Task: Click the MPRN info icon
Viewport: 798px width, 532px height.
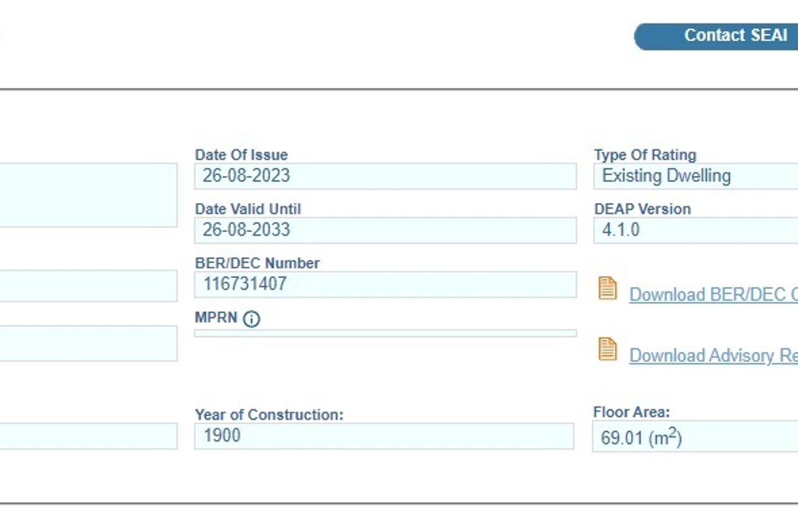Action: 252,319
